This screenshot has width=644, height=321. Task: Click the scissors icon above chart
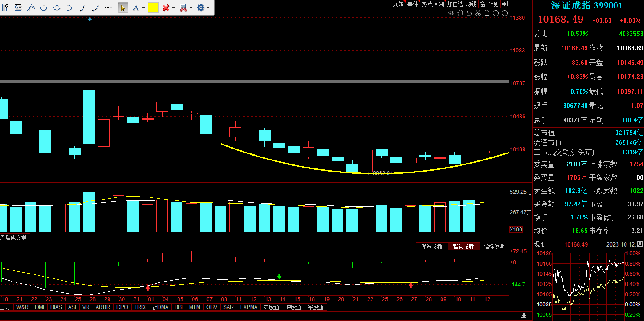coord(478,13)
